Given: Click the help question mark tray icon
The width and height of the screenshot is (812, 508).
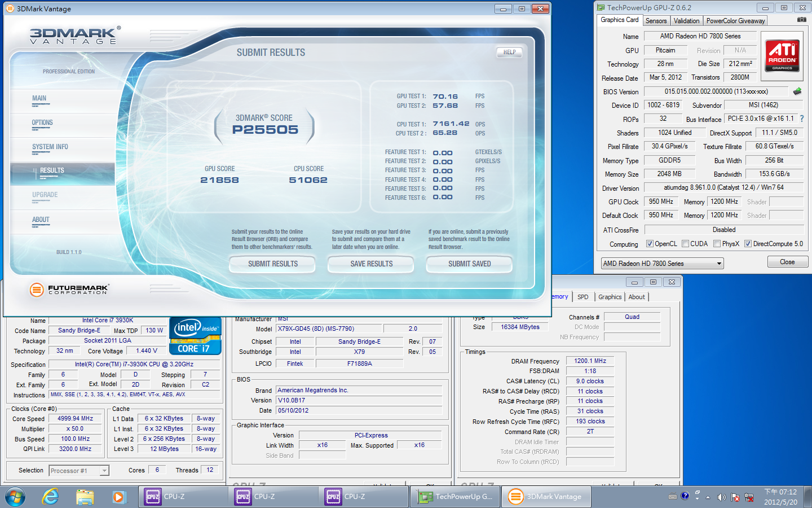Looking at the screenshot, I should (685, 496).
